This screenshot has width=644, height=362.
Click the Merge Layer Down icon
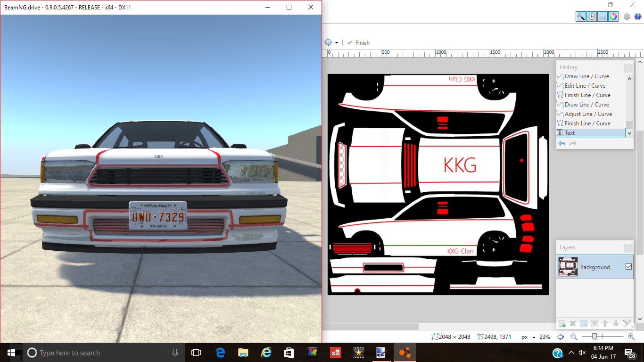point(594,323)
